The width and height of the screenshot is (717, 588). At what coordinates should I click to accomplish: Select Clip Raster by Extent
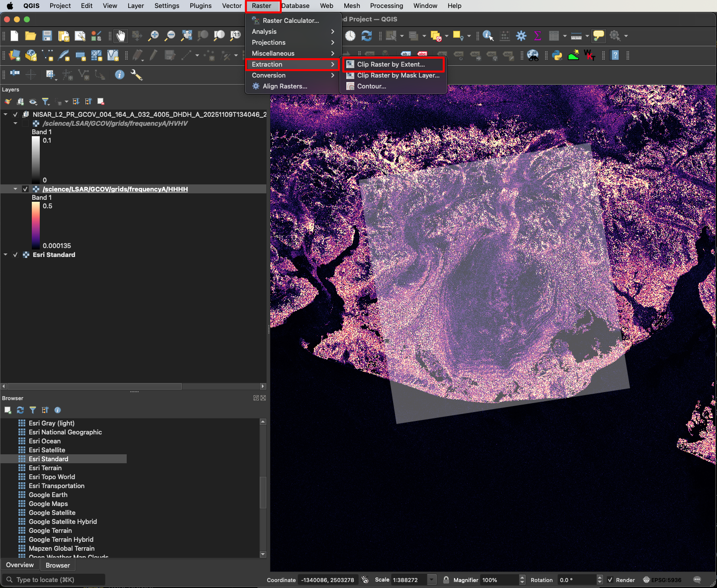point(391,64)
